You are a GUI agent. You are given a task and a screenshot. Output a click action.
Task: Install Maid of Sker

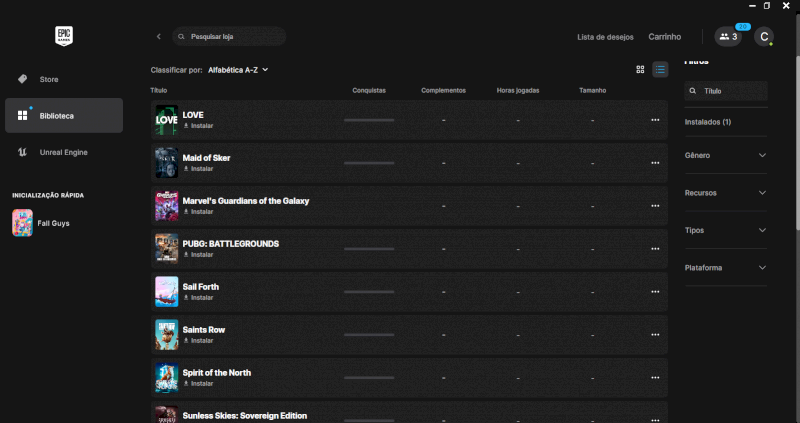pos(198,168)
